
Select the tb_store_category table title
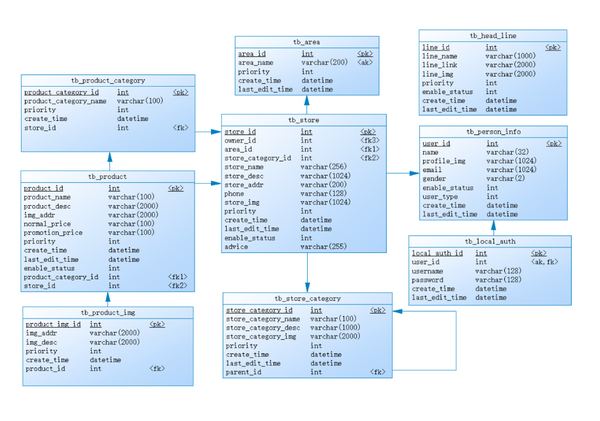(x=307, y=299)
